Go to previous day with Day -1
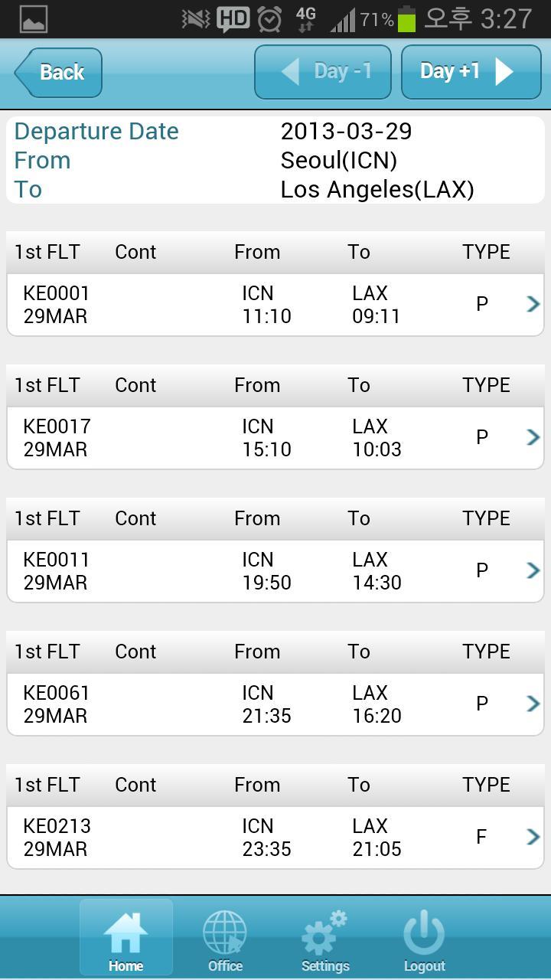The image size is (551, 980). click(x=323, y=72)
